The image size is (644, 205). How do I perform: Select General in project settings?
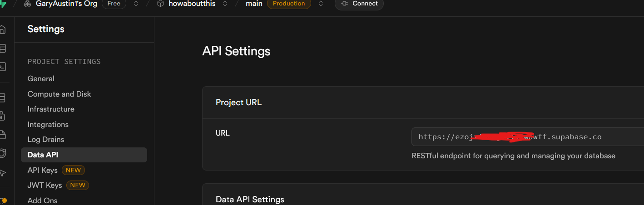[x=41, y=78]
